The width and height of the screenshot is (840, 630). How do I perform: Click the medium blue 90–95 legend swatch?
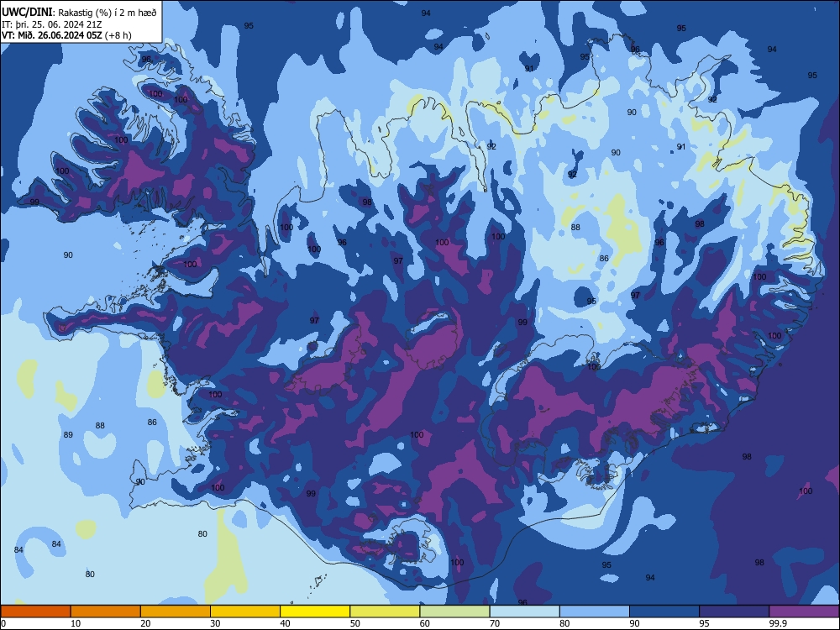(664, 612)
